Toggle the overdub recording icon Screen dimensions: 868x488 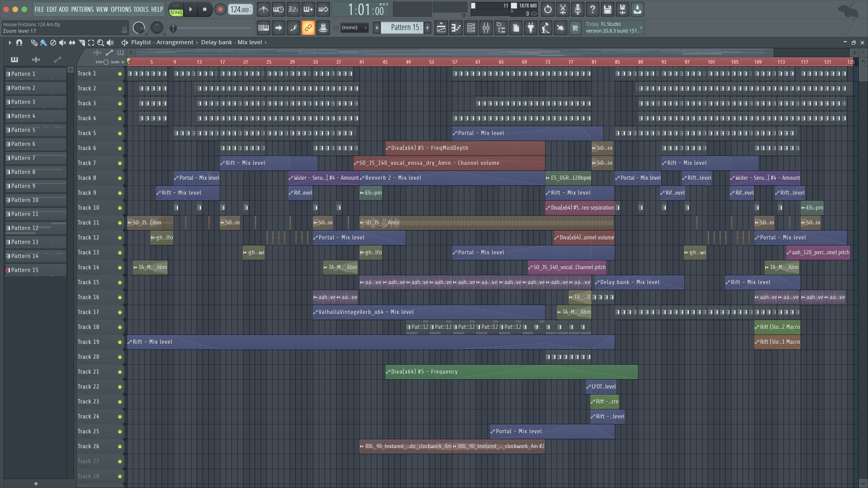pyautogui.click(x=308, y=9)
